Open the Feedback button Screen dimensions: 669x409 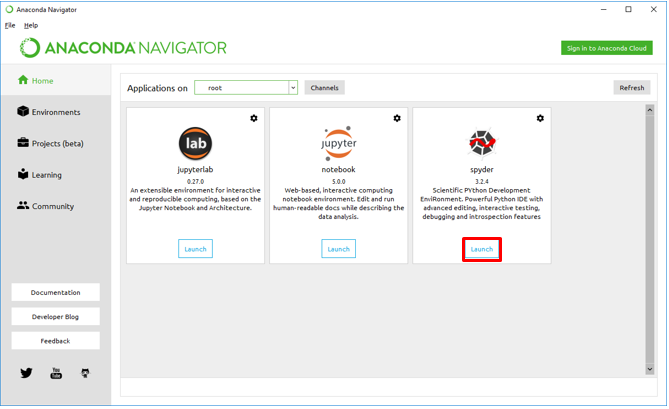(55, 341)
